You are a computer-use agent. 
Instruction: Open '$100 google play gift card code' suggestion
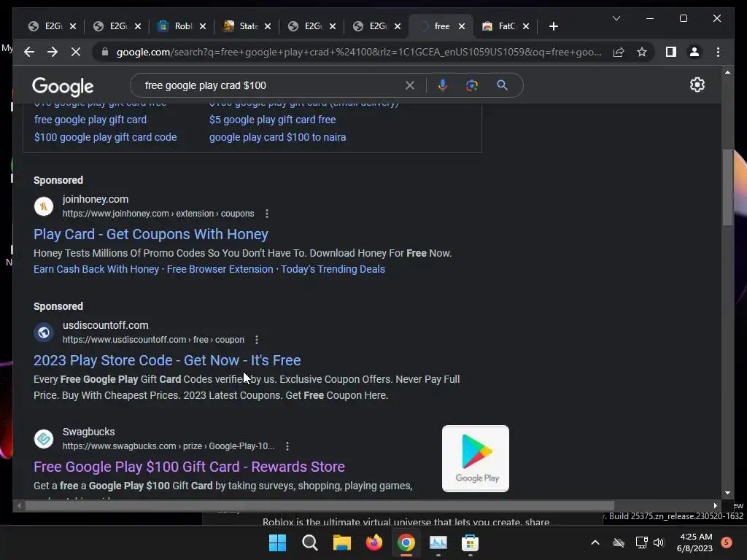[105, 137]
